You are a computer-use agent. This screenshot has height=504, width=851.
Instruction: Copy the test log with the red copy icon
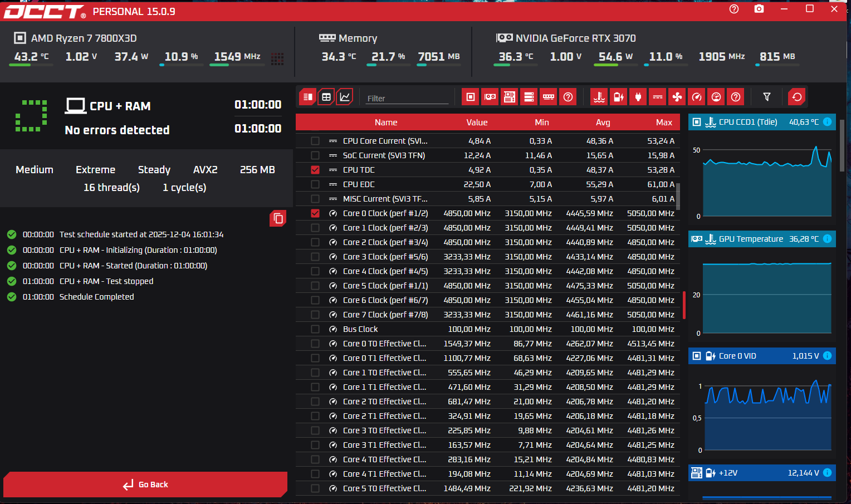[x=278, y=218]
